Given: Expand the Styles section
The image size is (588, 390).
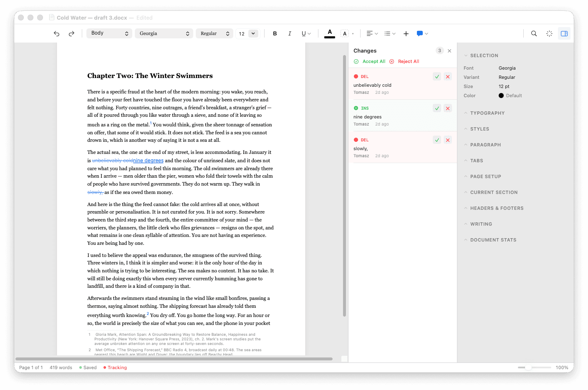Looking at the screenshot, I should click(x=477, y=129).
